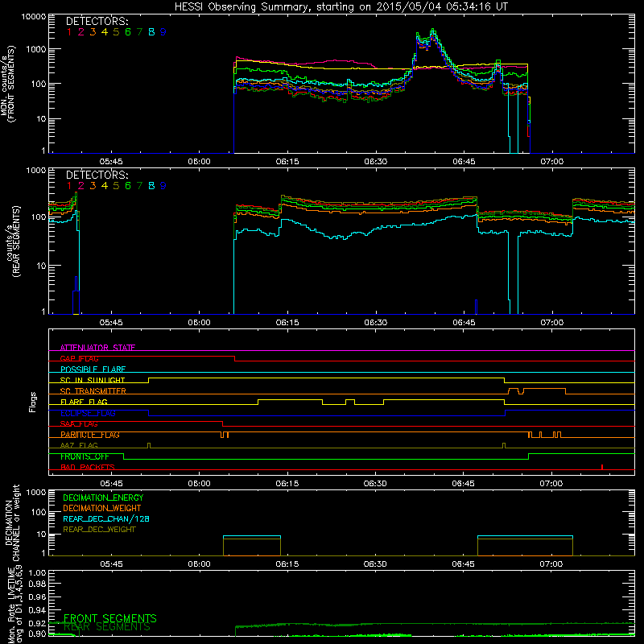Screen dimensions: 644x644
Task: Click the SC_TRANSMITTER flag label
Action: pyautogui.click(x=93, y=391)
